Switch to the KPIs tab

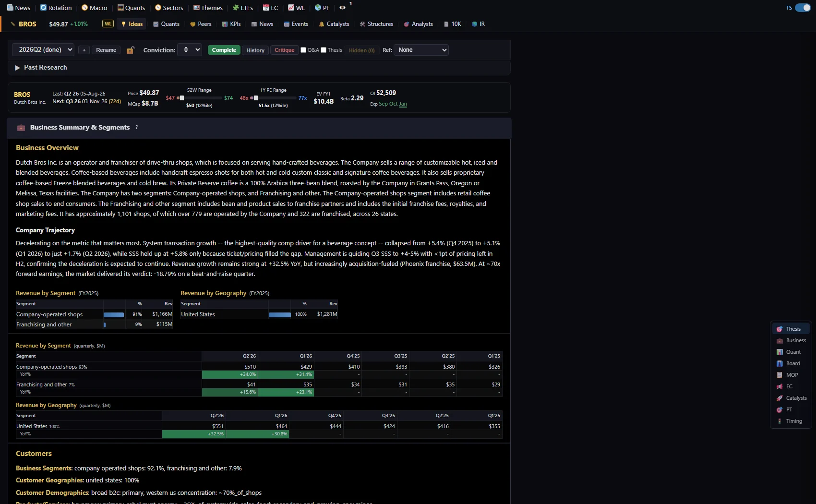(x=231, y=24)
